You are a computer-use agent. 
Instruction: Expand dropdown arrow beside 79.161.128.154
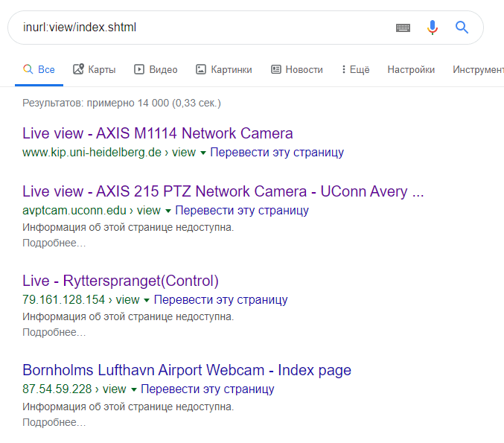coord(147,300)
